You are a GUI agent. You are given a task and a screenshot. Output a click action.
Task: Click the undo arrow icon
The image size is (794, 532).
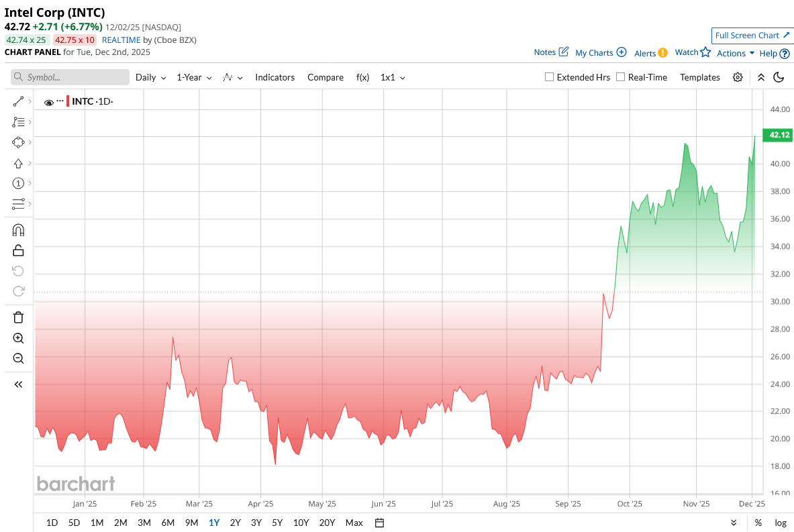(x=18, y=271)
